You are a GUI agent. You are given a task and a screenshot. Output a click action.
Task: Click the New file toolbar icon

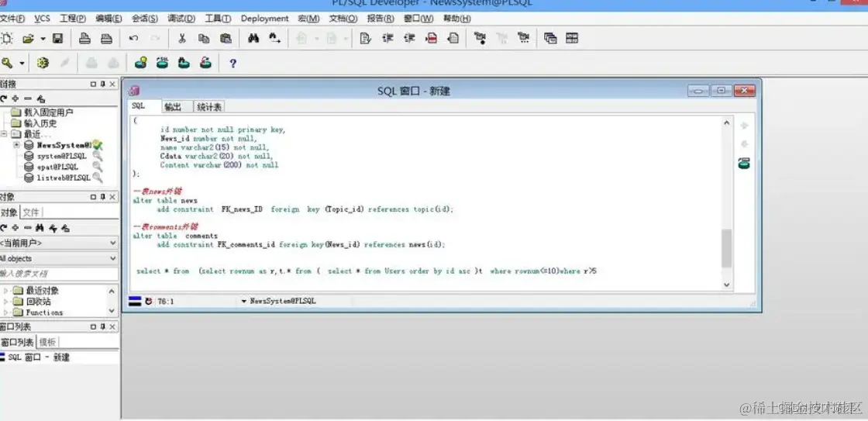click(x=7, y=38)
